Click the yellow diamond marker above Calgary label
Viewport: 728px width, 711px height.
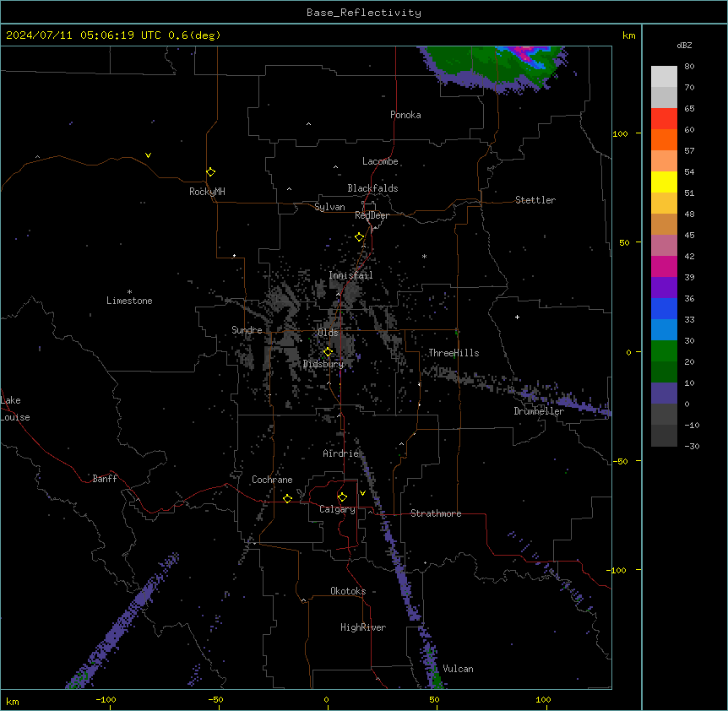[x=342, y=497]
